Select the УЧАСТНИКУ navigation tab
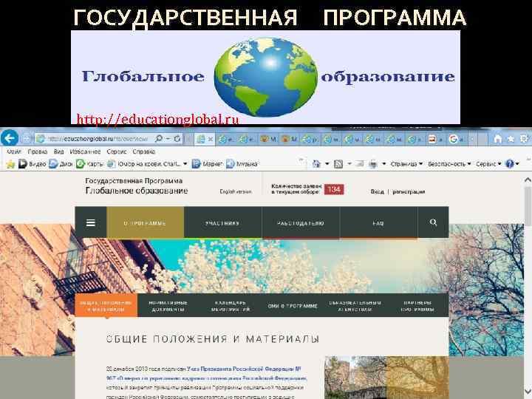The image size is (532, 399). tap(222, 222)
